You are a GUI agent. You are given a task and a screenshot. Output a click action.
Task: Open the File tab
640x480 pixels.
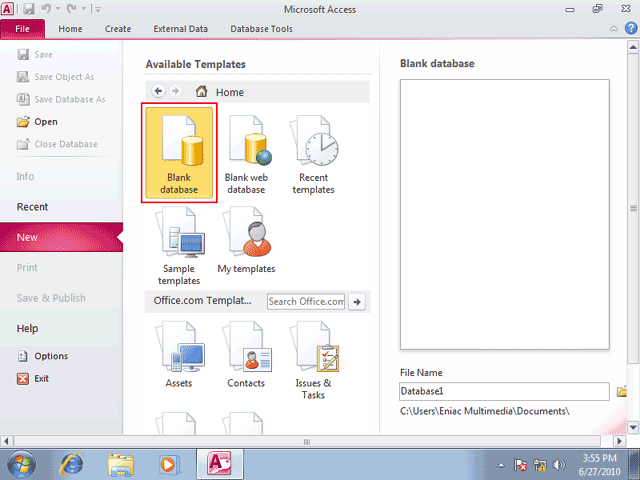(22, 29)
